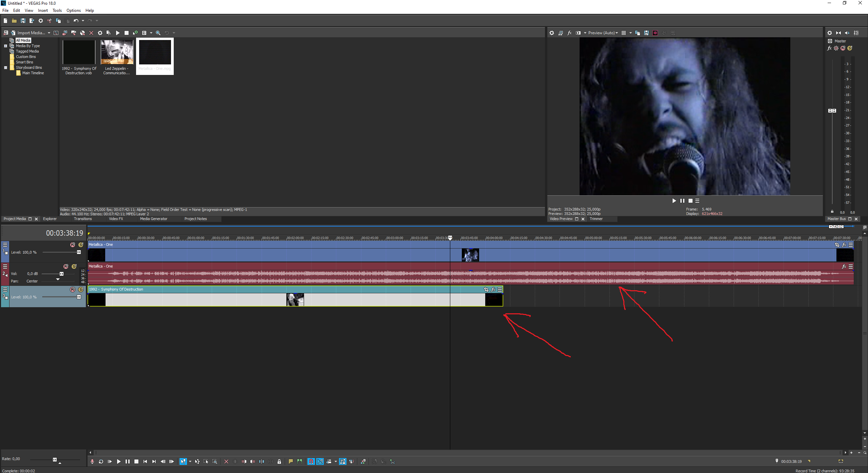Switch to the Transitions tab
The image size is (868, 473).
click(x=83, y=219)
